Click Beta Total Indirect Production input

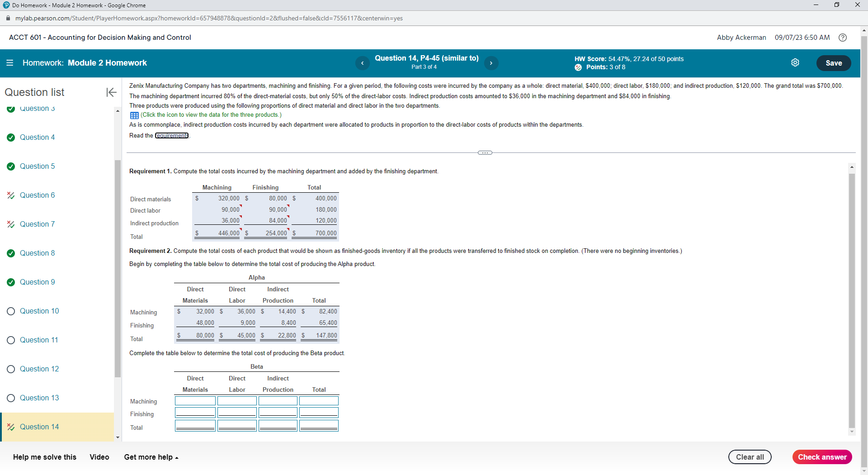pyautogui.click(x=278, y=425)
